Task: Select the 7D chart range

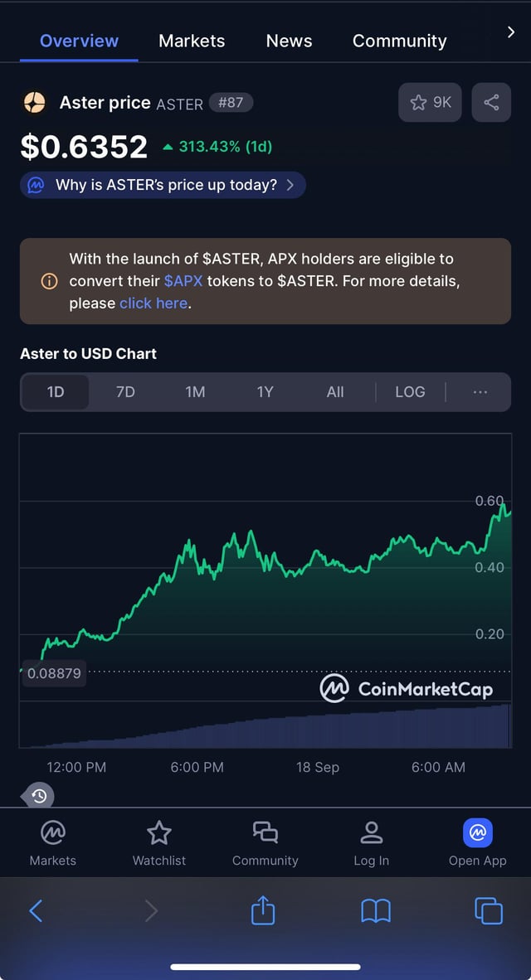Action: coord(125,392)
